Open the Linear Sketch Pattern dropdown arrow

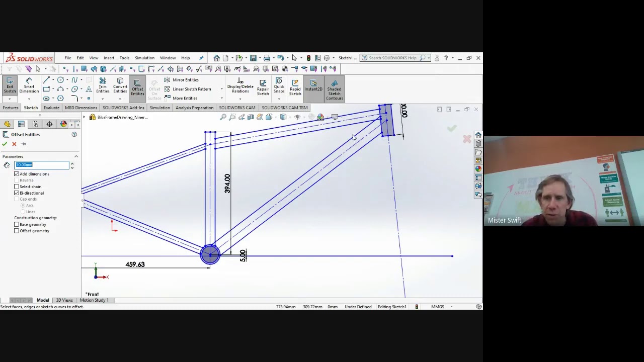221,89
